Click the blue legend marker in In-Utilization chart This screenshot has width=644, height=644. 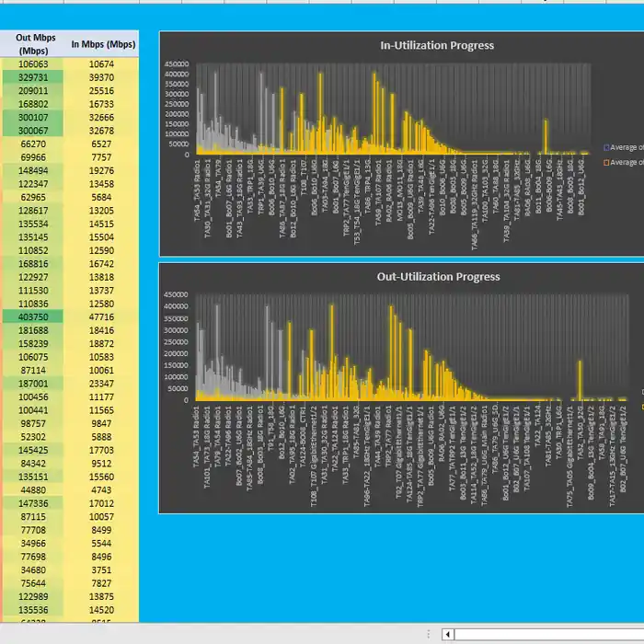click(606, 147)
